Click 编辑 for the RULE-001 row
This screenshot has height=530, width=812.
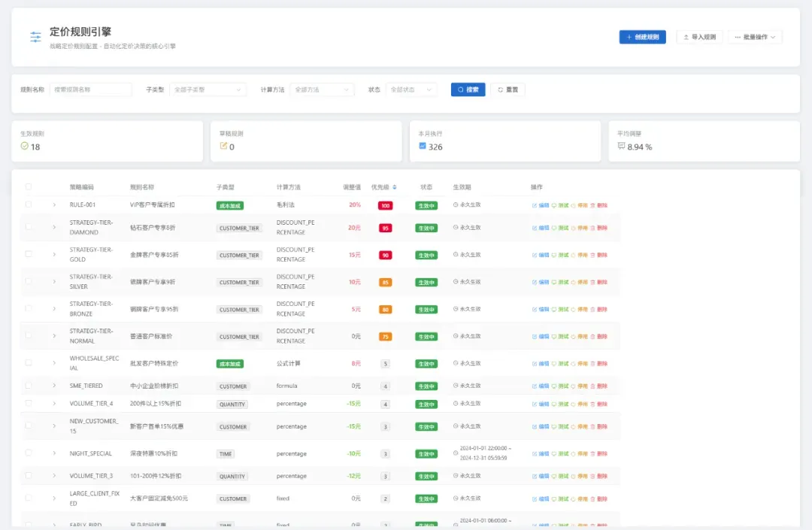(541, 205)
